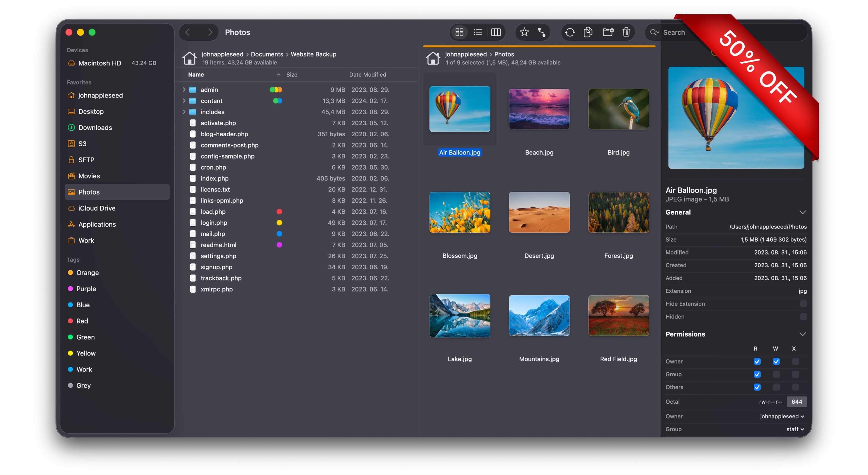Click the trash delete icon
The width and height of the screenshot is (868, 475).
coord(626,32)
